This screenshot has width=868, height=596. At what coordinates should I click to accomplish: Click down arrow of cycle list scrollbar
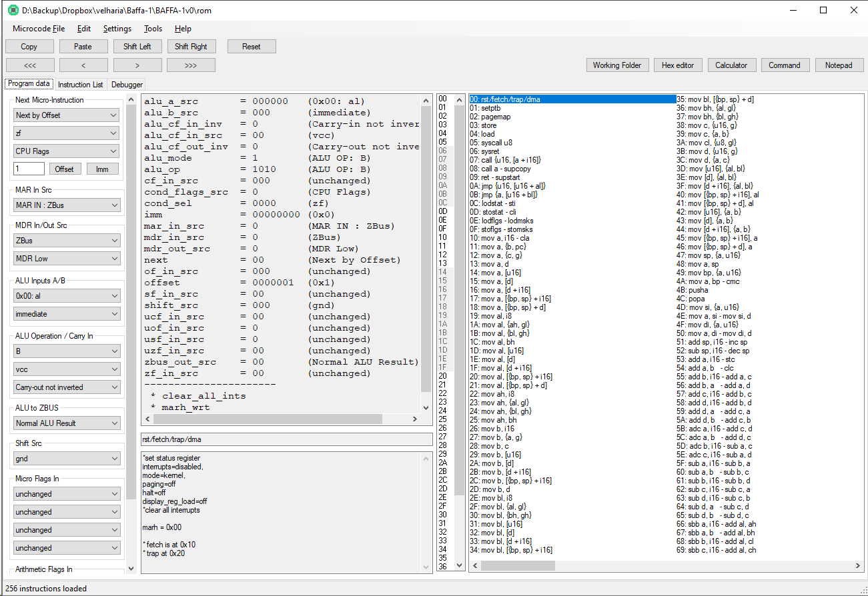pos(460,566)
